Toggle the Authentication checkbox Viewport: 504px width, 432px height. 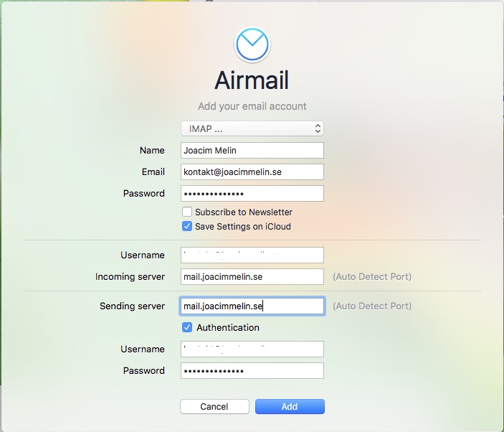coord(187,327)
